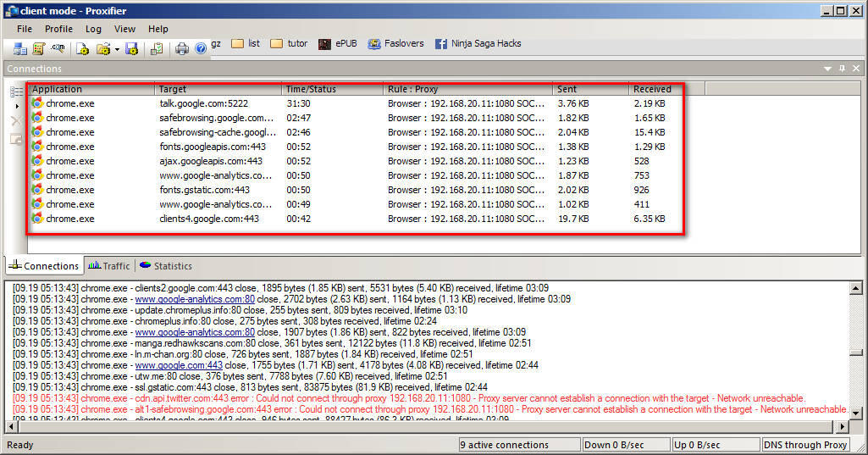Save the profile with the floppy icon
The image size is (868, 455).
click(x=132, y=49)
